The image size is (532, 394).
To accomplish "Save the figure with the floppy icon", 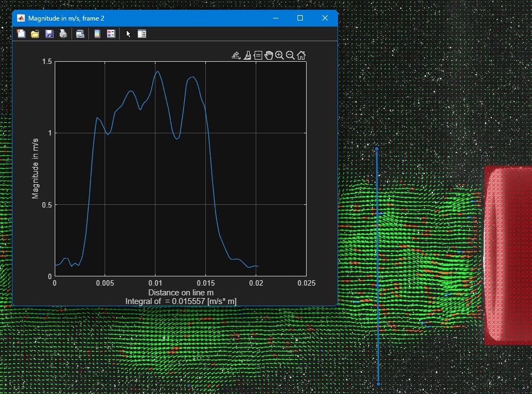I will pos(49,34).
